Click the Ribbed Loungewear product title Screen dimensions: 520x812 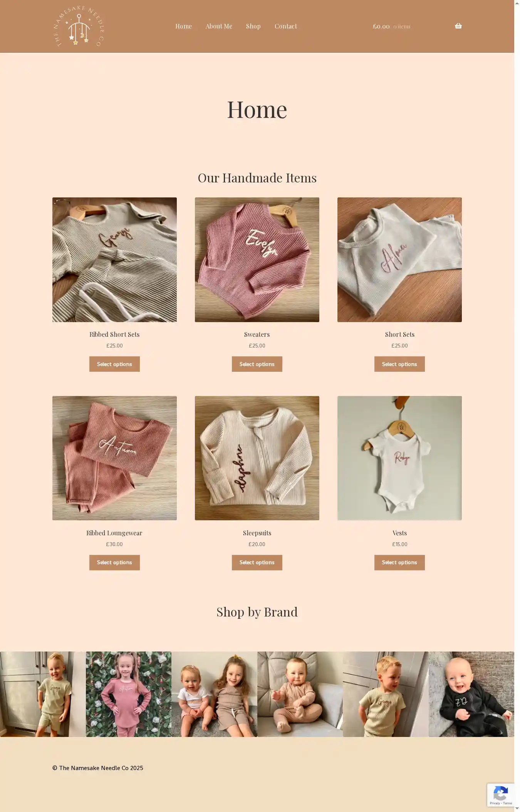pos(114,533)
